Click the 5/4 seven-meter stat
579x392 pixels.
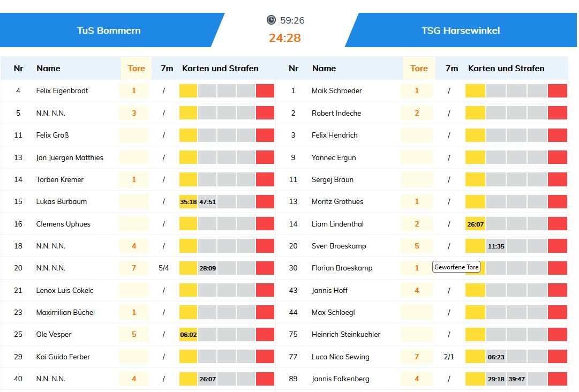point(164,268)
